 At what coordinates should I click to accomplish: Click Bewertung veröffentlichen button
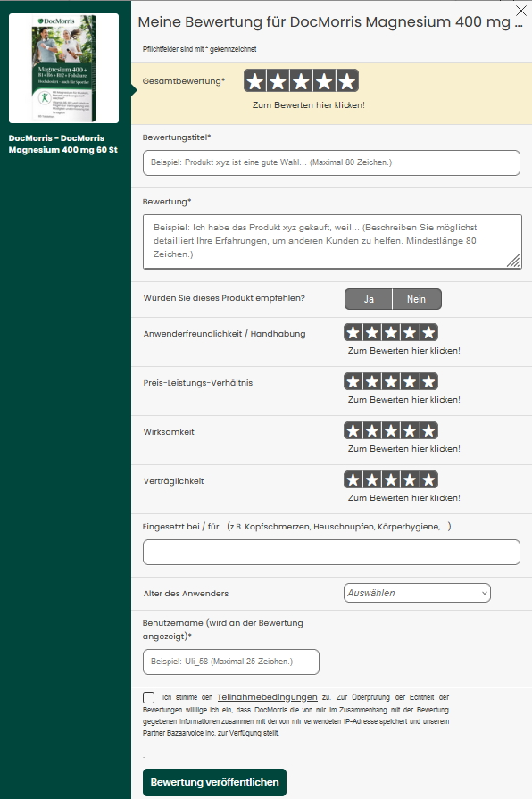214,782
